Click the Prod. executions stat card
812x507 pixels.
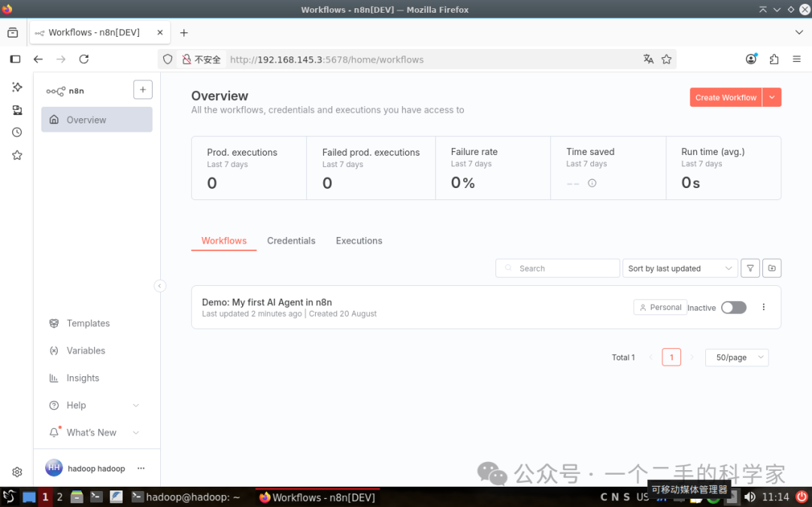click(249, 168)
